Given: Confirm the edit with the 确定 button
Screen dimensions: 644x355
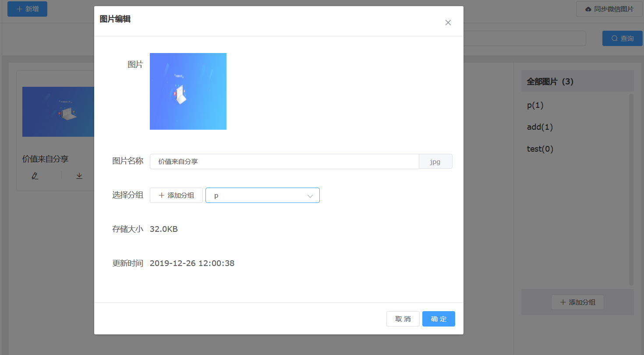Looking at the screenshot, I should 439,319.
